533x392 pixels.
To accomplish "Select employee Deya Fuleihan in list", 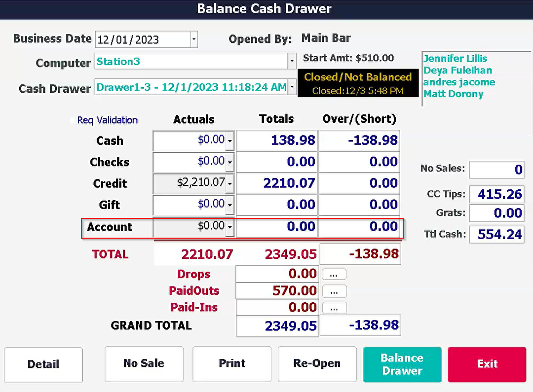I will coord(457,71).
